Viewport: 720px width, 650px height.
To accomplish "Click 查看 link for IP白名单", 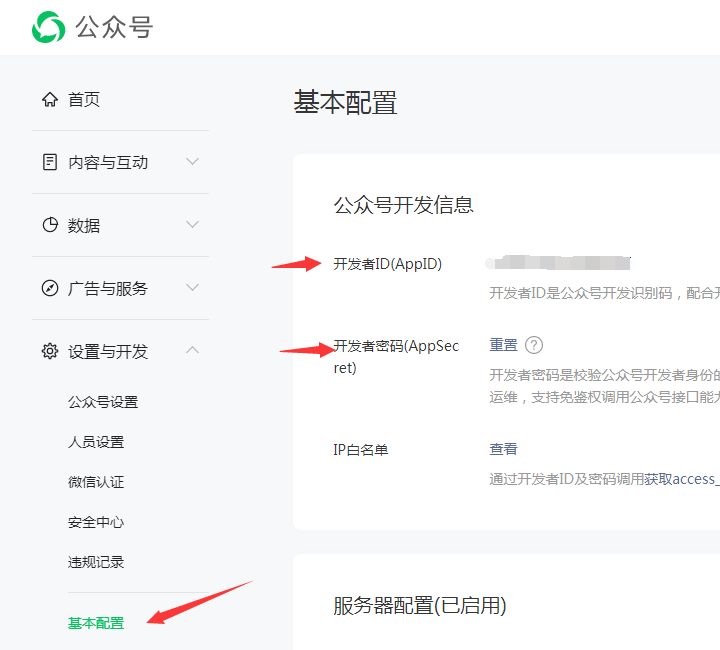I will click(x=503, y=449).
